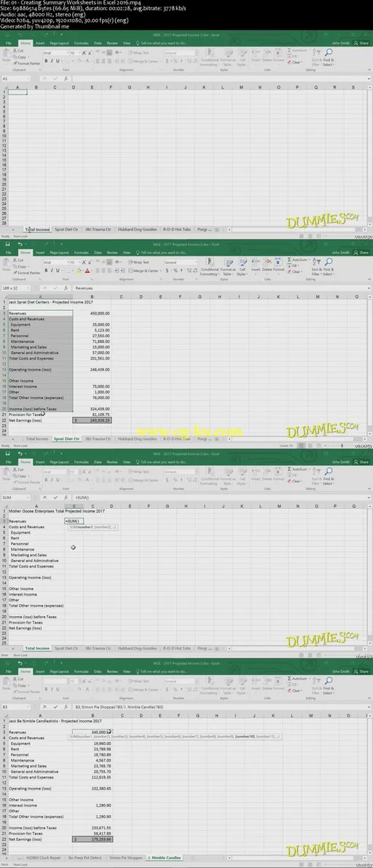Open Format as Table in the Sprat Diet Centers frame
This screenshot has height=868, width=373.
227,266
